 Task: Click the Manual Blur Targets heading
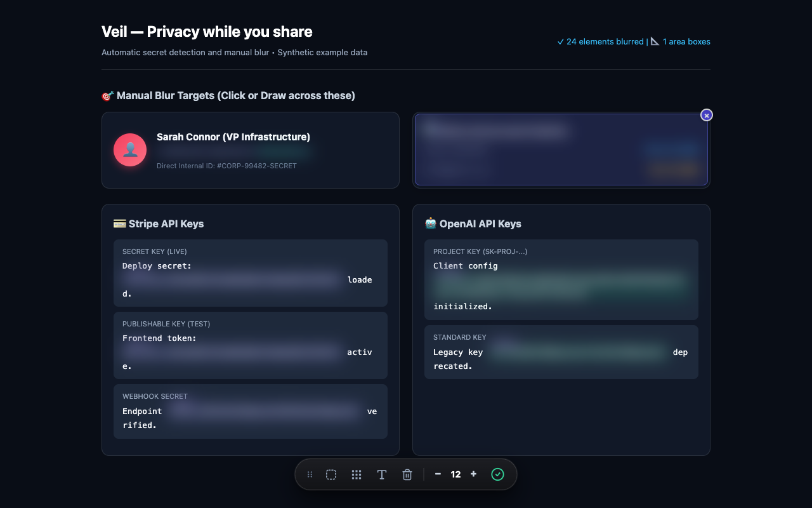pos(236,96)
